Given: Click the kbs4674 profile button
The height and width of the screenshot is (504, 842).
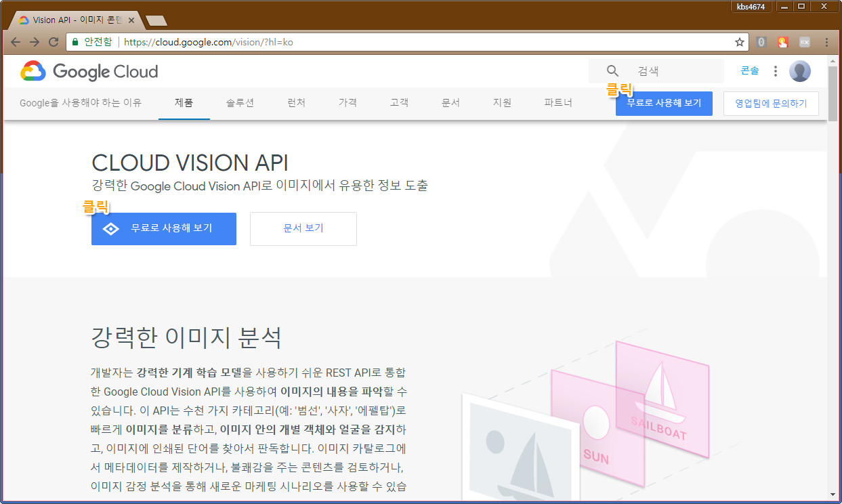Looking at the screenshot, I should [x=751, y=7].
